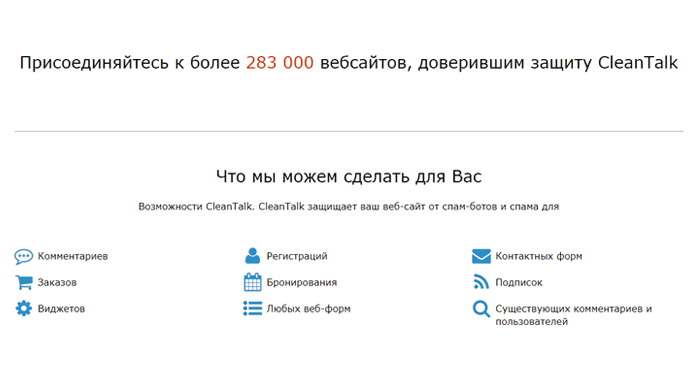Image resolution: width=697 pixels, height=386 pixels.
Task: Click the Возможности CleanTalk description line
Action: [349, 207]
